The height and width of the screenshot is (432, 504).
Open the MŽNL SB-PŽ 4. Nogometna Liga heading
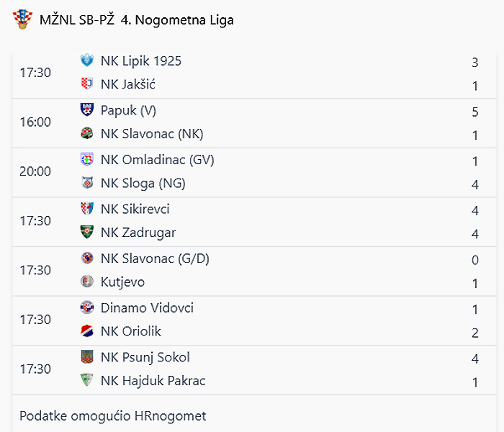point(137,20)
